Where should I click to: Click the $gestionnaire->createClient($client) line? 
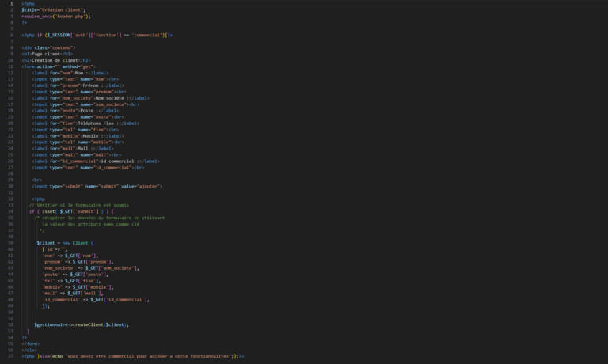82,325
